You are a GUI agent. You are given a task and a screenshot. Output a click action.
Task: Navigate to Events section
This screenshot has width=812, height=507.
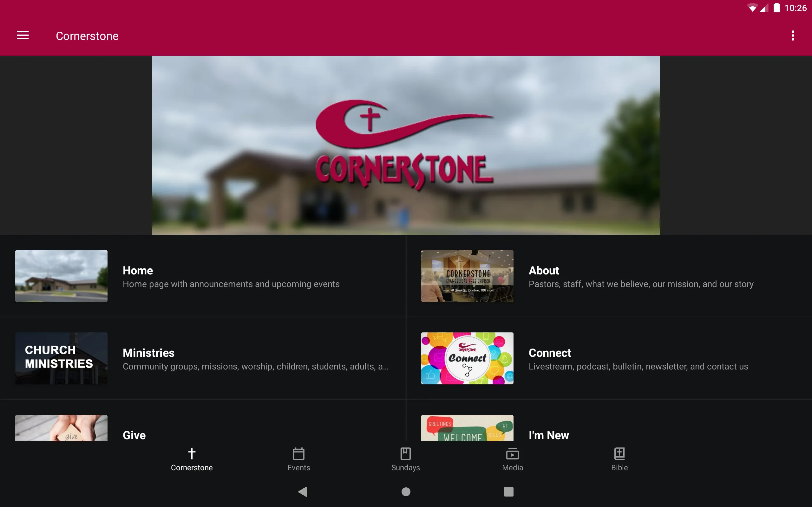(x=298, y=459)
